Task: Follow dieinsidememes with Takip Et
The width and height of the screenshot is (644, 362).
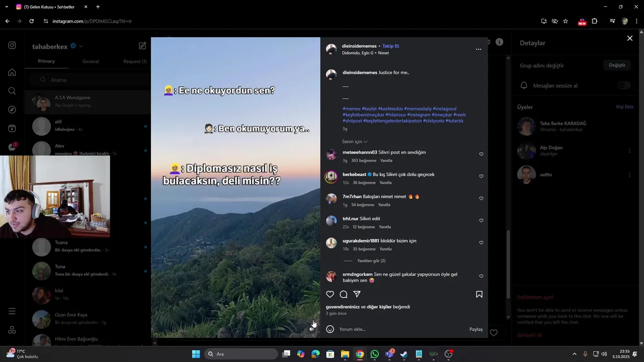Action: click(390, 46)
